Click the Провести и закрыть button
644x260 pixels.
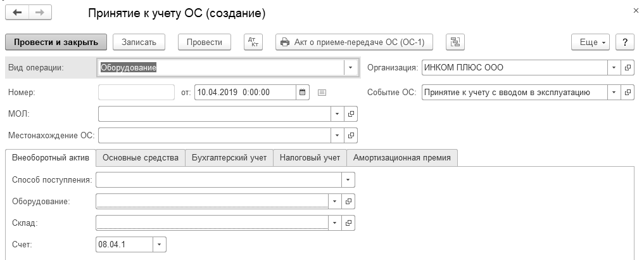pos(56,42)
